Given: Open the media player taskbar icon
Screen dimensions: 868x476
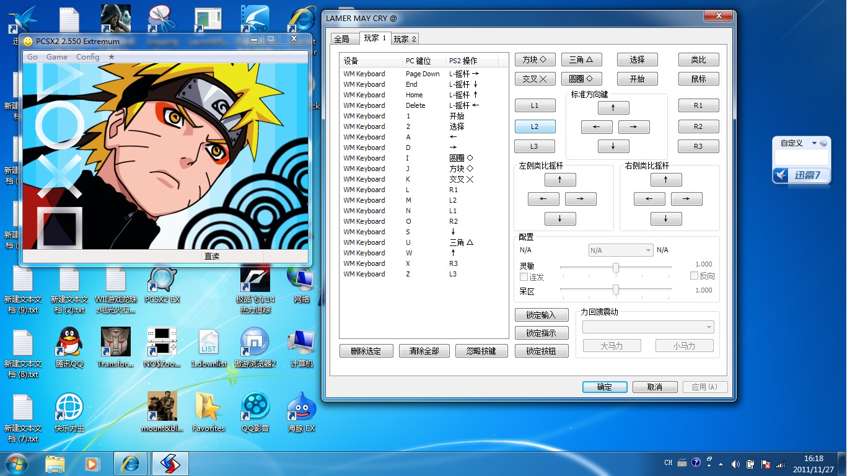Looking at the screenshot, I should point(92,464).
